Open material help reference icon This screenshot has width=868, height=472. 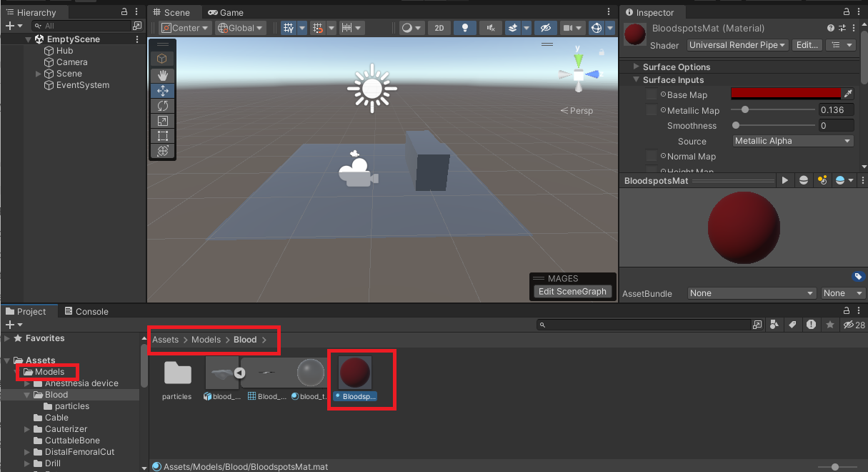(831, 28)
